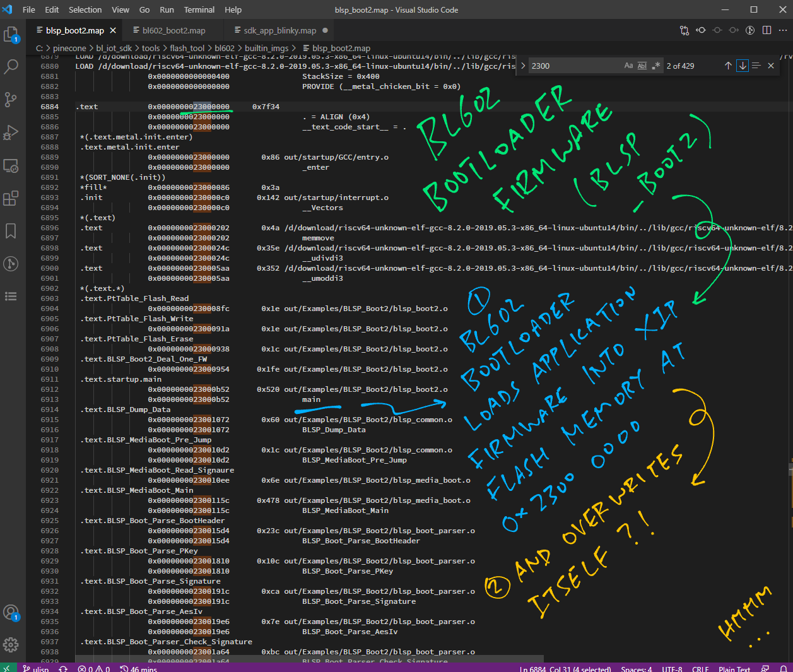Switch to the bl602_boot2.map tab
The height and width of the screenshot is (672, 793).
click(173, 30)
